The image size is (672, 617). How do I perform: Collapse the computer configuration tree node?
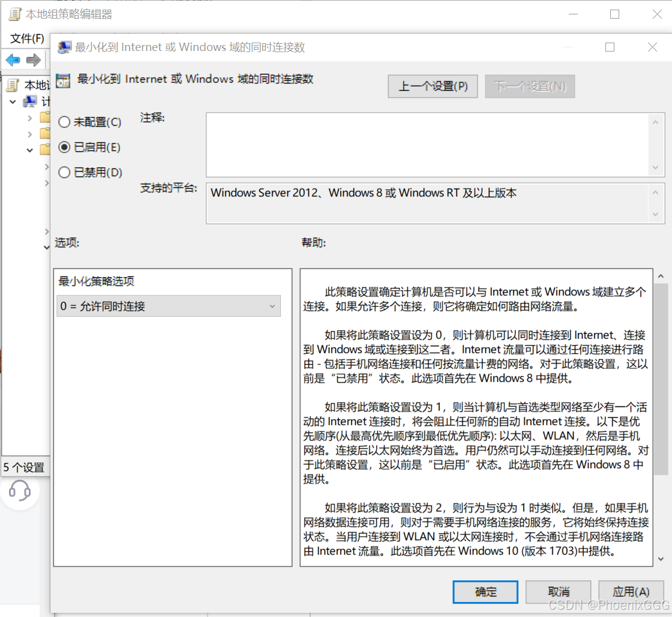(13, 102)
